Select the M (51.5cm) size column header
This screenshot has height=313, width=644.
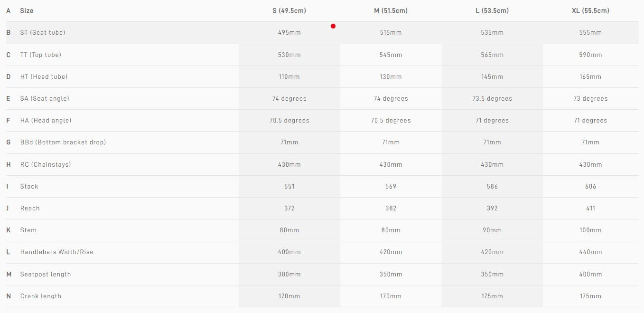point(391,10)
